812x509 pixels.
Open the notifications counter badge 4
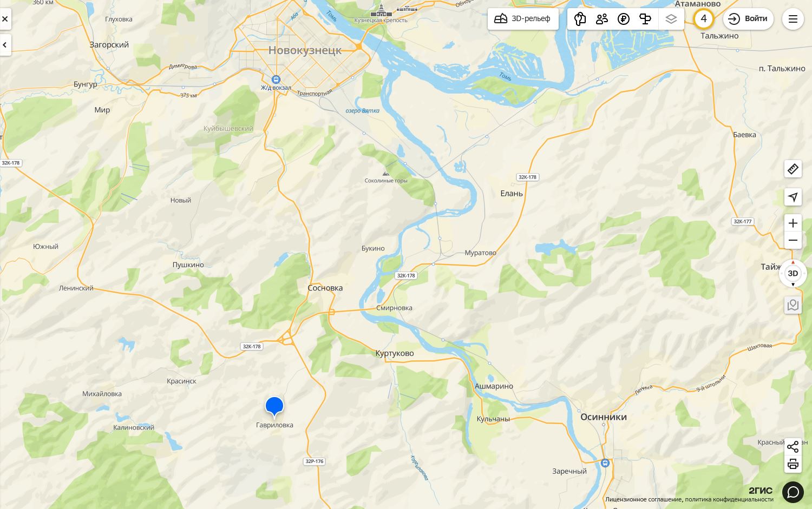pos(703,19)
